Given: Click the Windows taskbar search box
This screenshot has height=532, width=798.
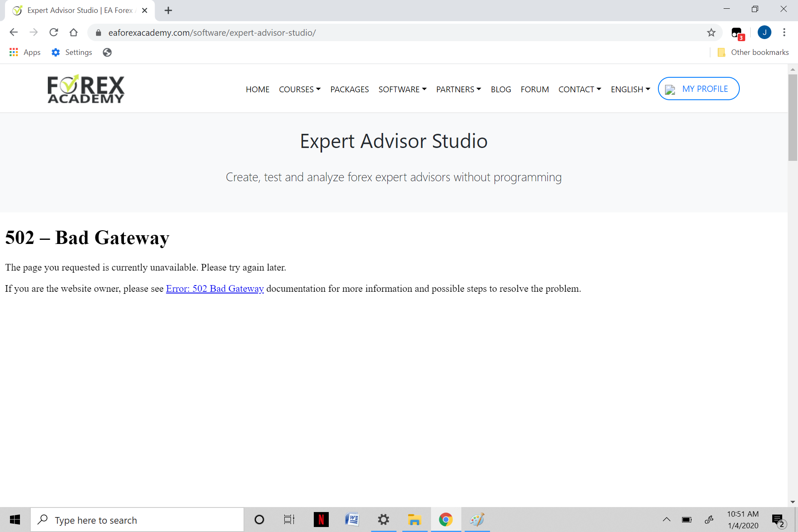Looking at the screenshot, I should 137,520.
